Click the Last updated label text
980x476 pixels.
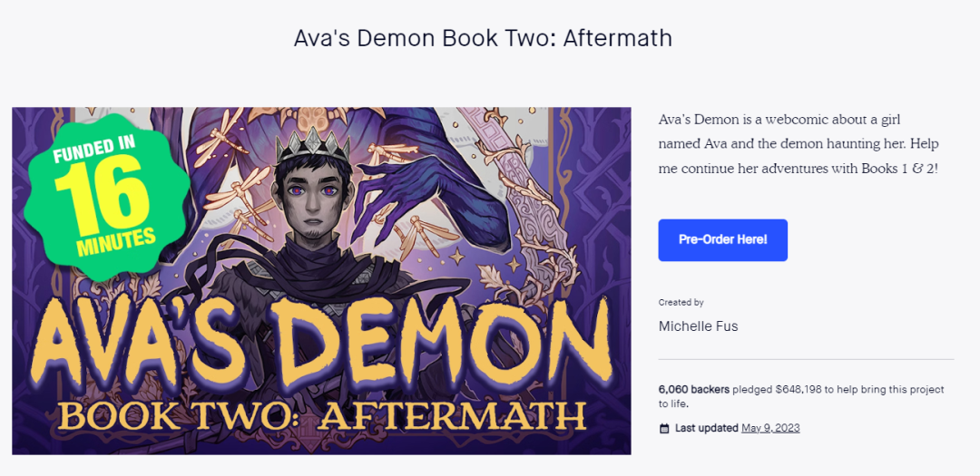pyautogui.click(x=706, y=428)
